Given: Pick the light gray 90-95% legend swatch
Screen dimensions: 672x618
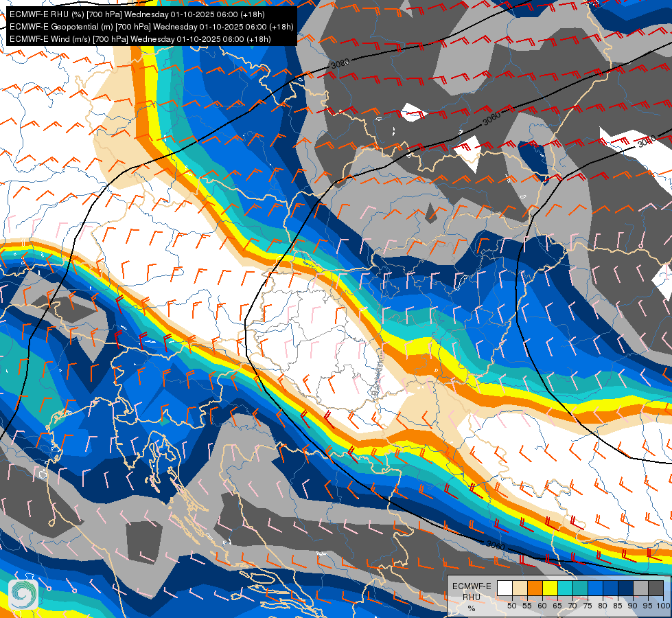Looking at the screenshot, I should click(x=640, y=588).
